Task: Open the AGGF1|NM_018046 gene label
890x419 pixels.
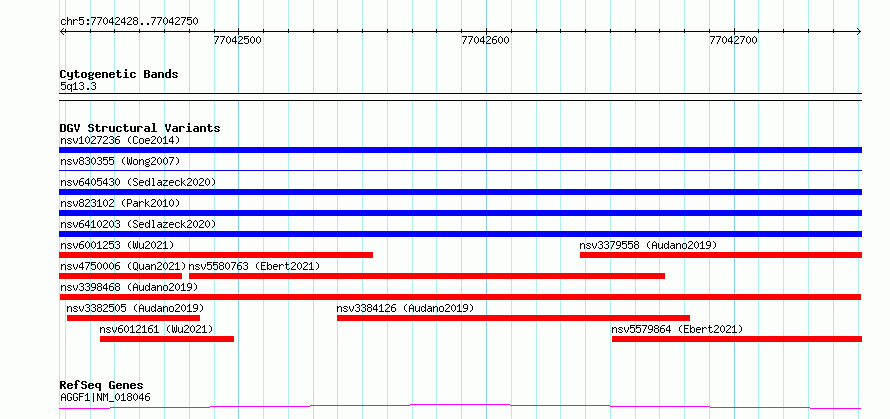Action: (x=105, y=397)
